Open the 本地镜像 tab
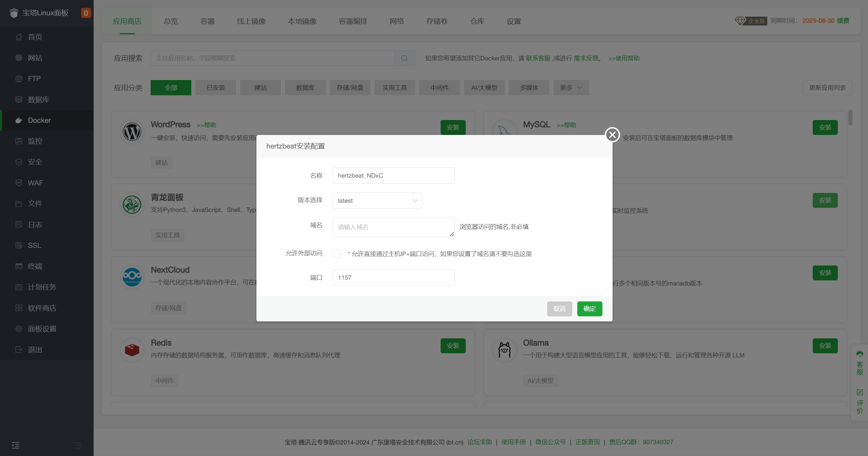This screenshot has height=456, width=868. (302, 21)
